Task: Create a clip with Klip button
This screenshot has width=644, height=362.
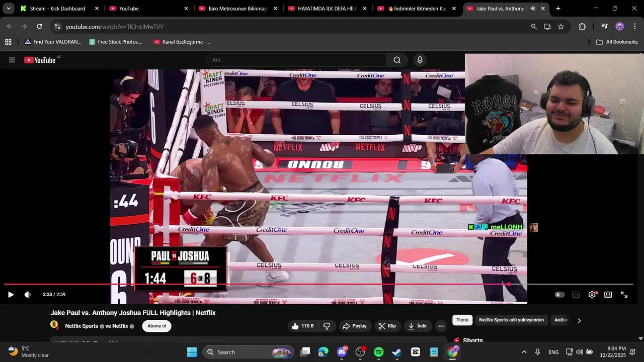Action: pos(387,326)
